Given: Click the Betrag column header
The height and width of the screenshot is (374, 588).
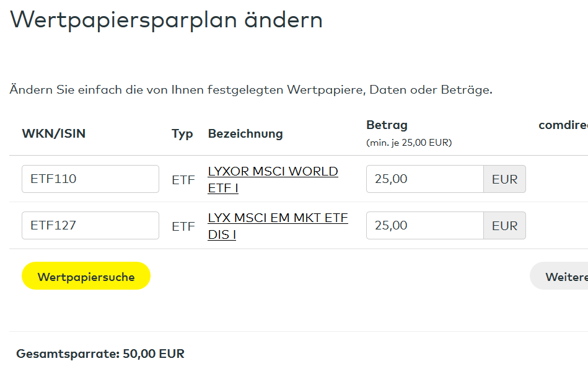Looking at the screenshot, I should tap(387, 125).
